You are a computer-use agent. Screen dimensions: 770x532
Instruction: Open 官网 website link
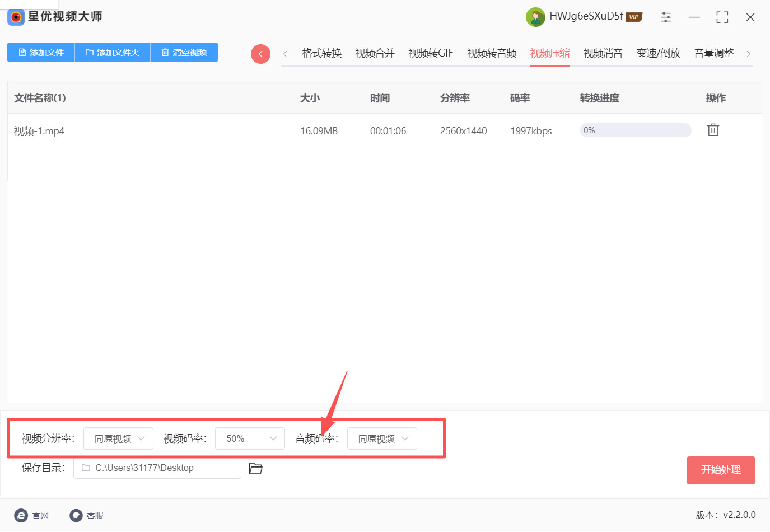[x=31, y=515]
